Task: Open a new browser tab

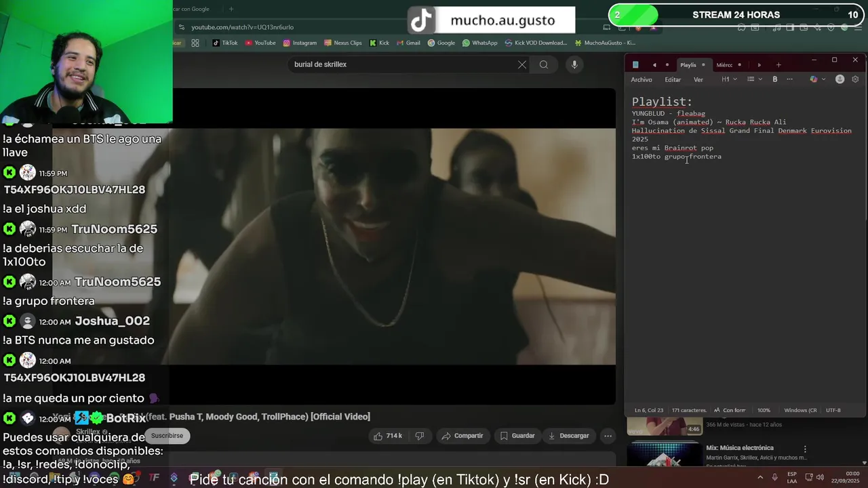Action: click(x=231, y=9)
